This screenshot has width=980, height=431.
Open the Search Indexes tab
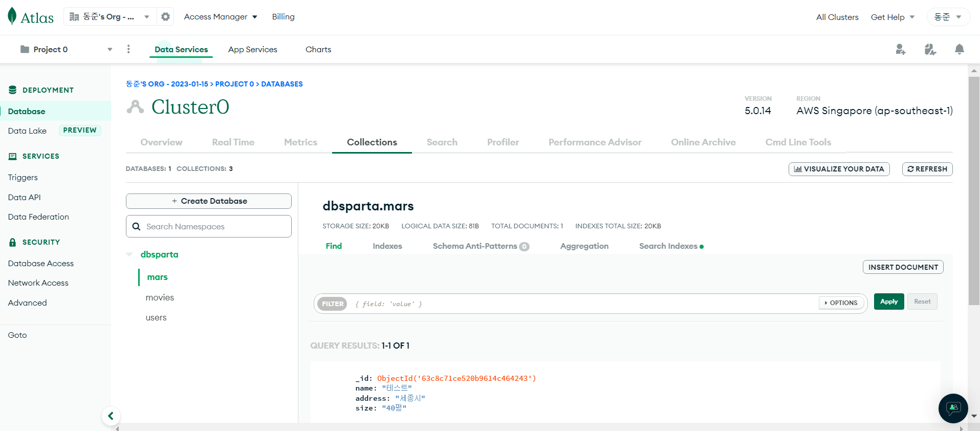click(671, 246)
